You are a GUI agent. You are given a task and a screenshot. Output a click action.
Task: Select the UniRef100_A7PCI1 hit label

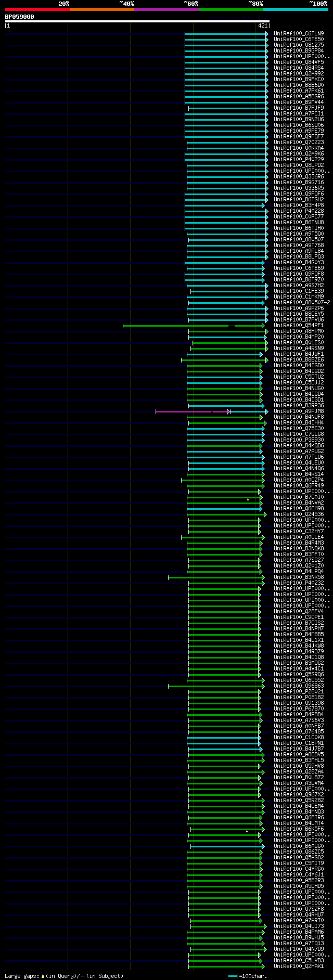299,113
